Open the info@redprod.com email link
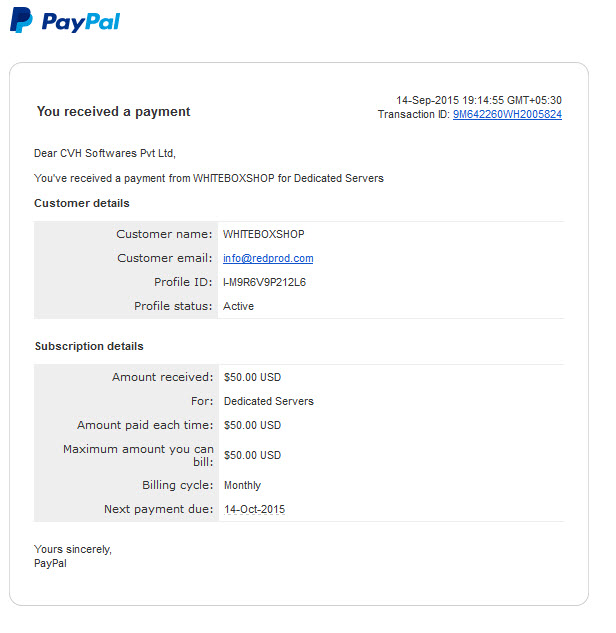Viewport: 616px width, 633px height. (x=268, y=258)
